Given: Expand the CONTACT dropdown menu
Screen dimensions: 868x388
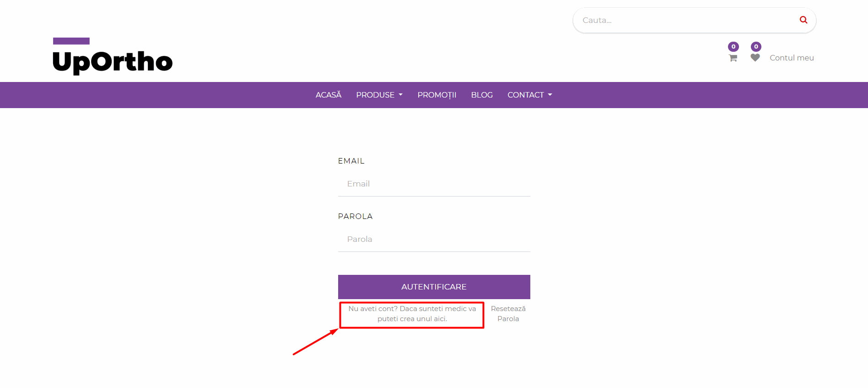Looking at the screenshot, I should pos(530,95).
